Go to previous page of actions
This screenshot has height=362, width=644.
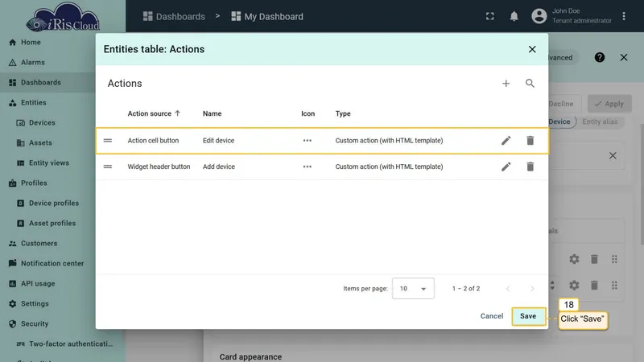(508, 289)
